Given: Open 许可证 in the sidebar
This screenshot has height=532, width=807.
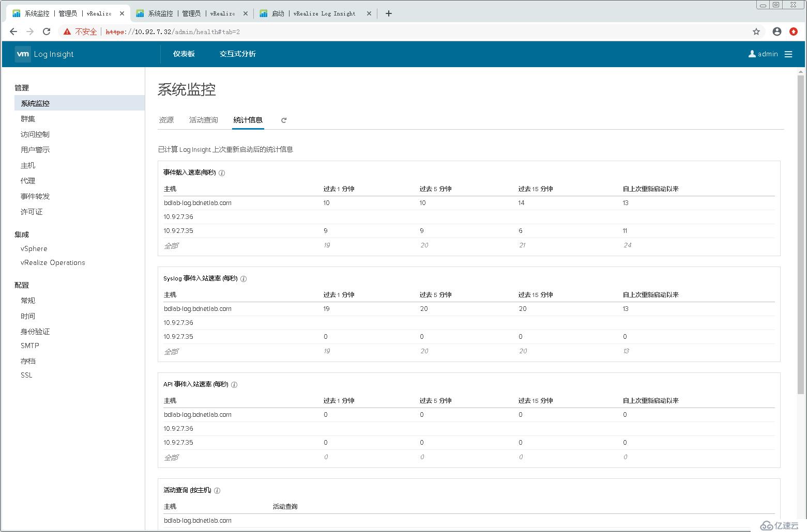Looking at the screenshot, I should [32, 212].
